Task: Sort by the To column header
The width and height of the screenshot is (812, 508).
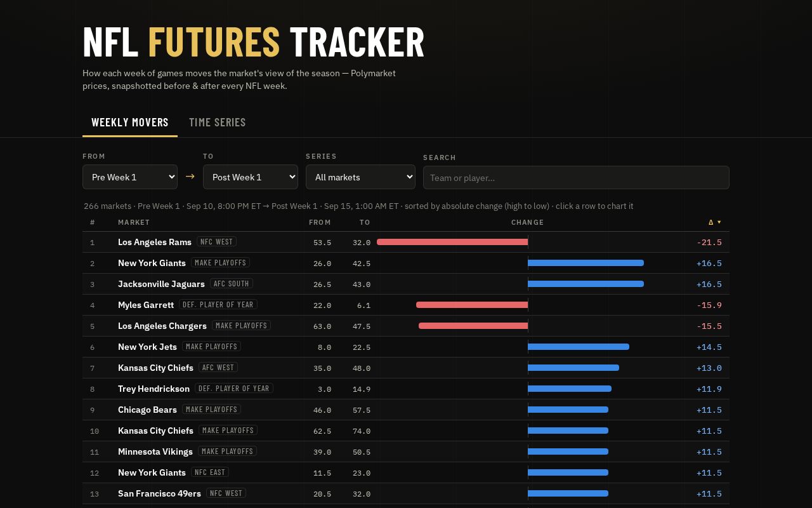Action: point(365,222)
